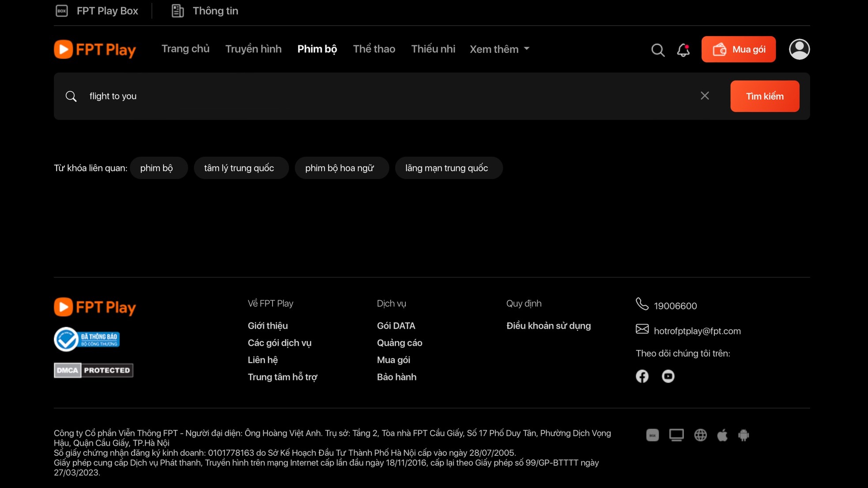Image resolution: width=868 pixels, height=488 pixels.
Task: Click the Android platform icon
Action: point(743,435)
